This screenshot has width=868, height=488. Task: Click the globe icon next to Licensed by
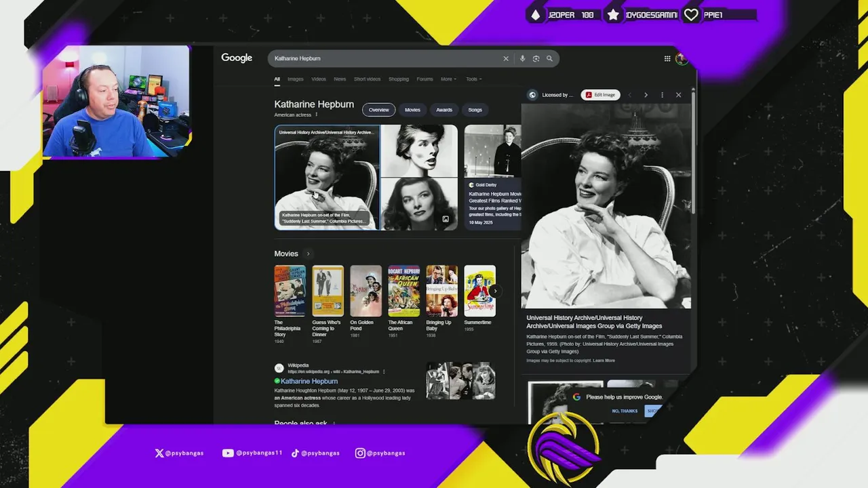(532, 95)
